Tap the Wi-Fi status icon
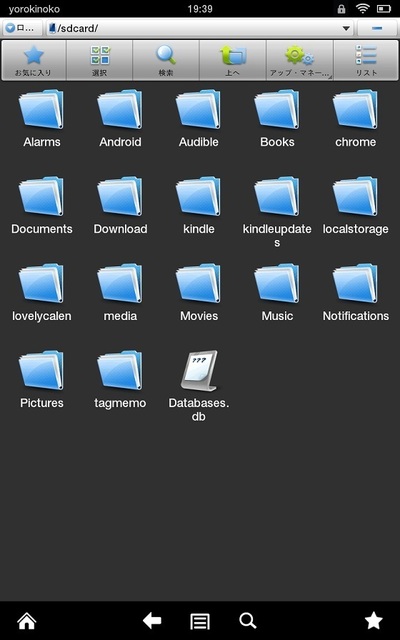The width and height of the screenshot is (400, 640). click(x=362, y=9)
